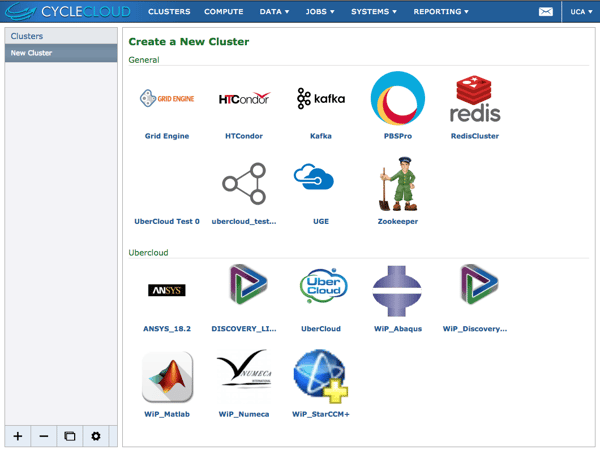Screen dimensions: 600x450
Task: Add a cluster with the plus button
Action: click(x=18, y=436)
